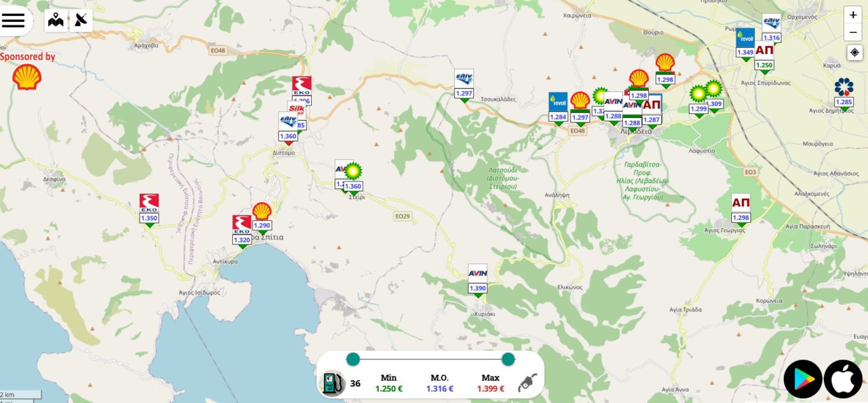Viewport: 868px width, 403px height.
Task: Click the fuel station counter icon
Action: tap(332, 383)
